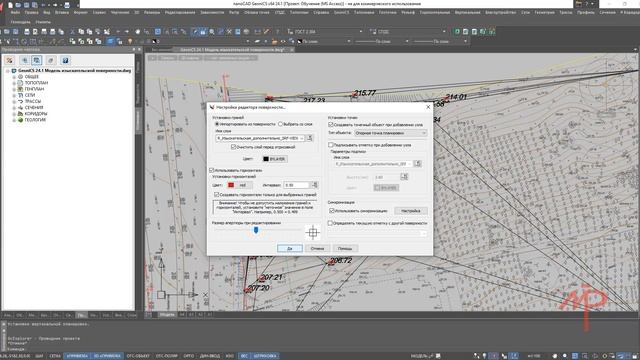Open ГОСТ 2.304 text style dropdown

pyautogui.click(x=360, y=31)
